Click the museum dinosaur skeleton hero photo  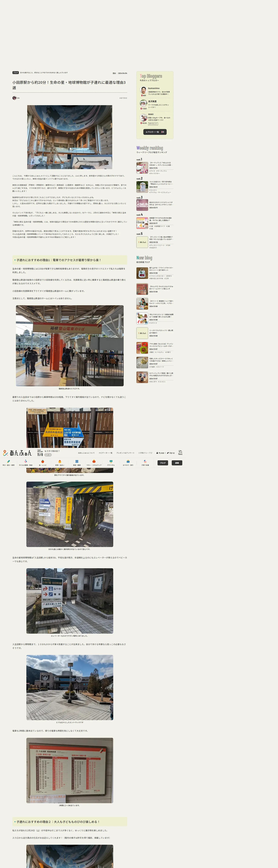[70, 137]
